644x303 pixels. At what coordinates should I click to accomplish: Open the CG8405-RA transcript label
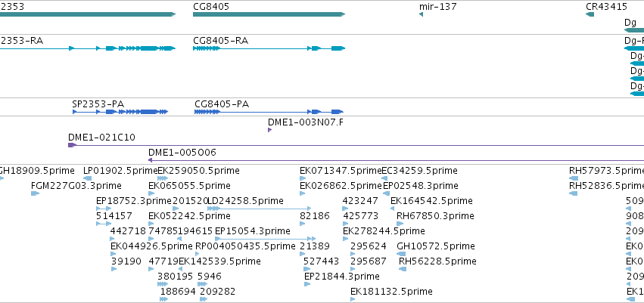[x=220, y=41]
